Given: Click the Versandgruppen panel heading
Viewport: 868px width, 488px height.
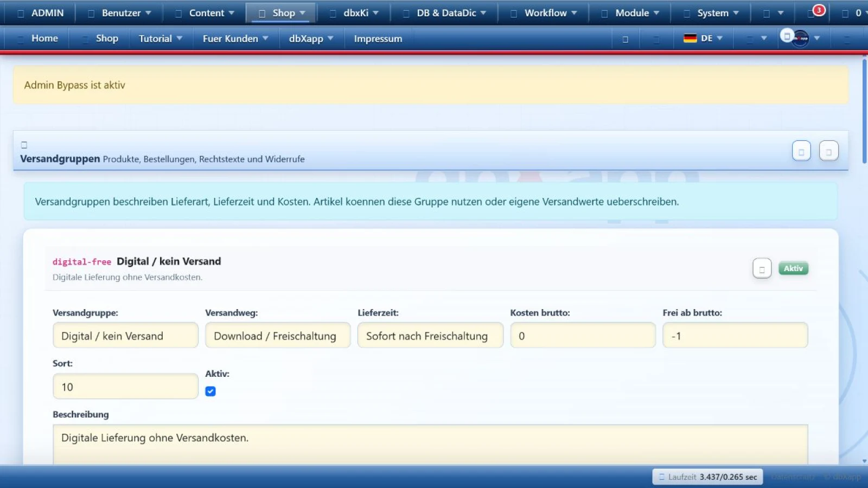Looking at the screenshot, I should point(60,159).
